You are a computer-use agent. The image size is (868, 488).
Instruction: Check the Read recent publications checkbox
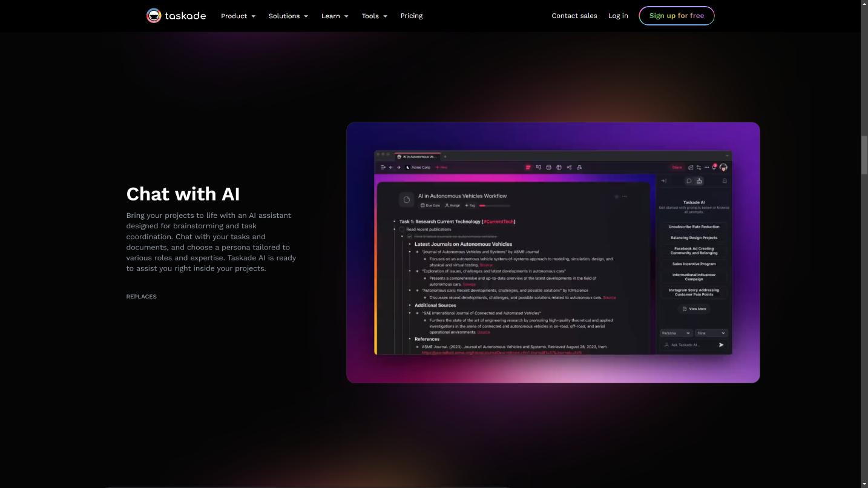point(402,229)
